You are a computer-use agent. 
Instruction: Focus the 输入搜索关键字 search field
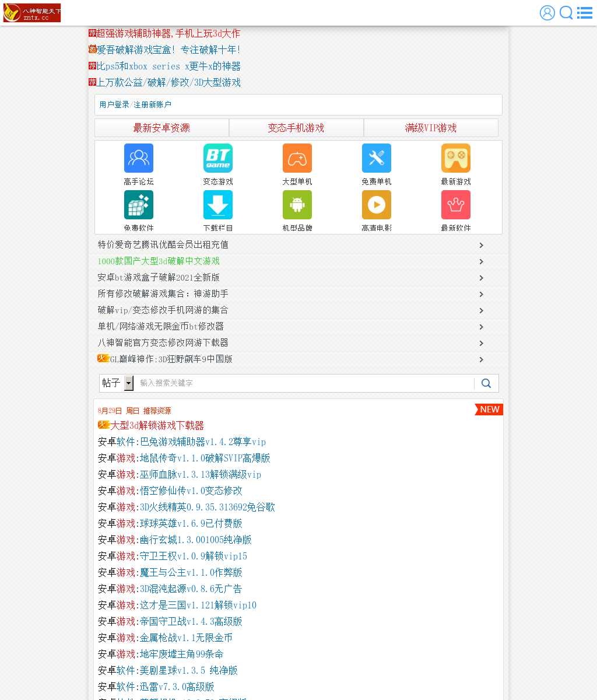tap(304, 383)
